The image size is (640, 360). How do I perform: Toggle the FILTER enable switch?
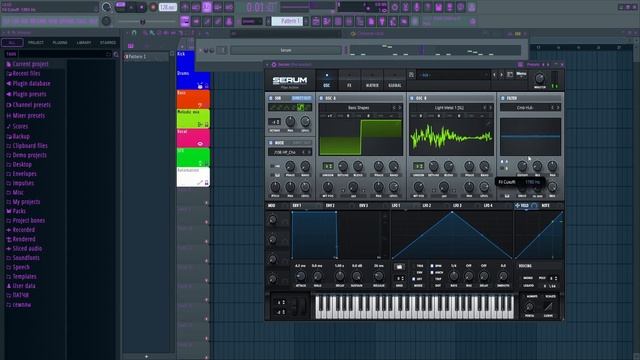tap(502, 98)
